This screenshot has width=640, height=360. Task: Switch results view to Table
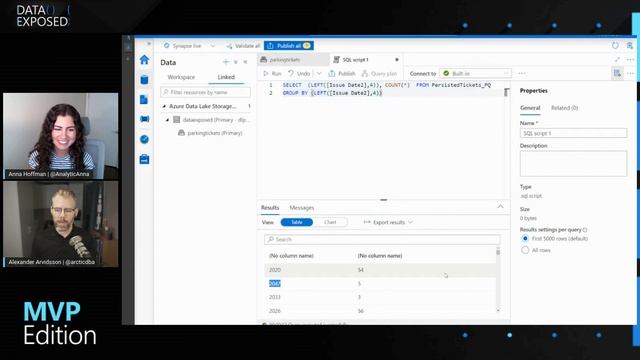pyautogui.click(x=297, y=222)
